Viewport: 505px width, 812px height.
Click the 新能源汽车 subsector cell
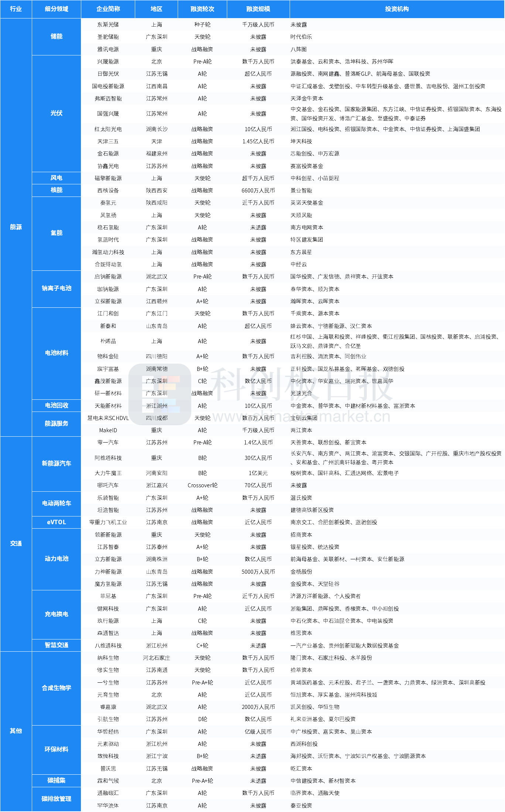(57, 464)
